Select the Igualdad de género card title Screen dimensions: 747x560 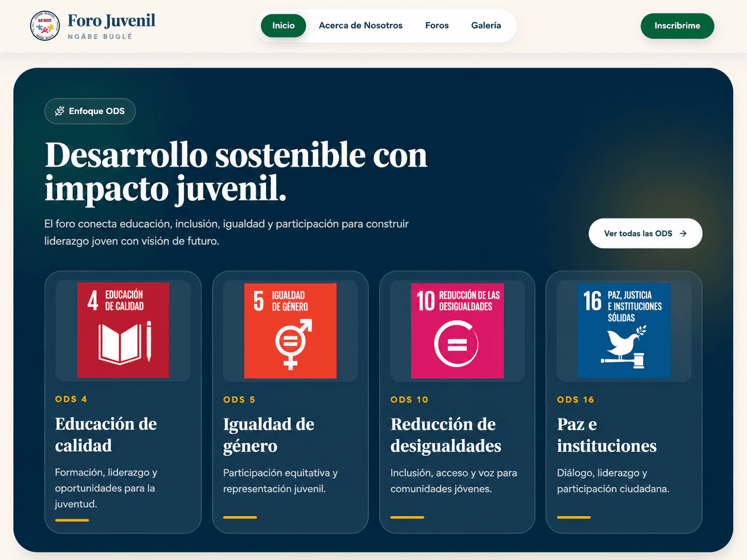269,435
